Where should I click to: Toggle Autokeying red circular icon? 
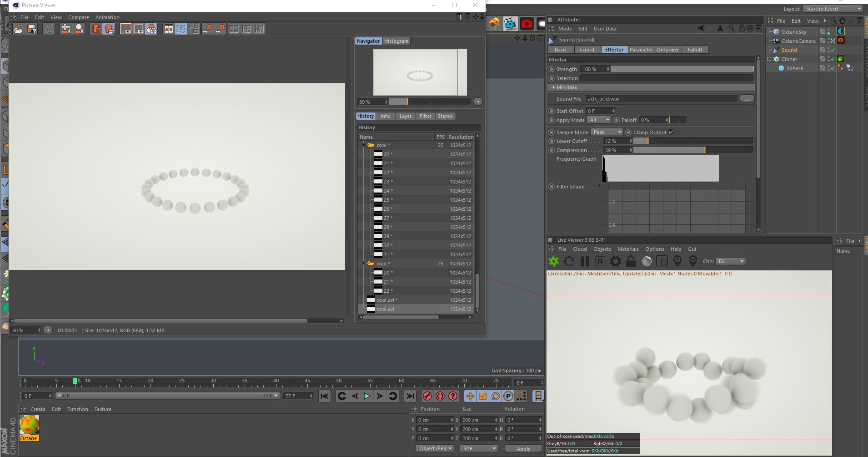[440, 396]
